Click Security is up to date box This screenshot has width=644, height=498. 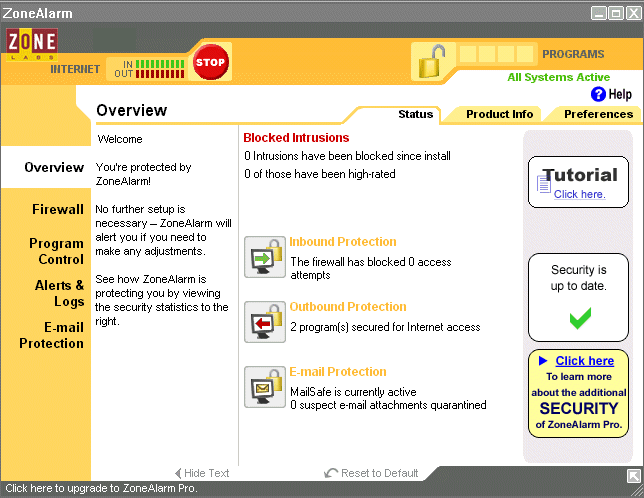578,297
